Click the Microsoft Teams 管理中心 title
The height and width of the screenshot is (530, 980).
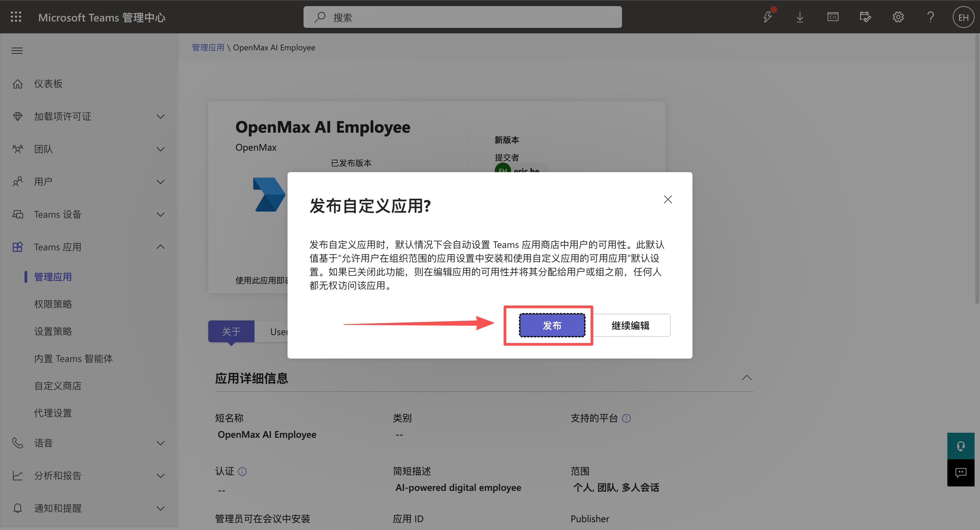[x=102, y=17]
